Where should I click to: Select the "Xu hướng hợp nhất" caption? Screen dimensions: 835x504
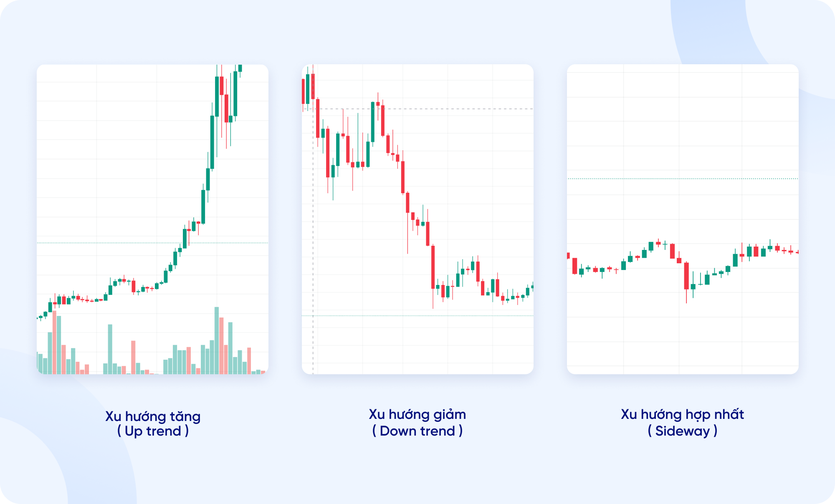682,414
